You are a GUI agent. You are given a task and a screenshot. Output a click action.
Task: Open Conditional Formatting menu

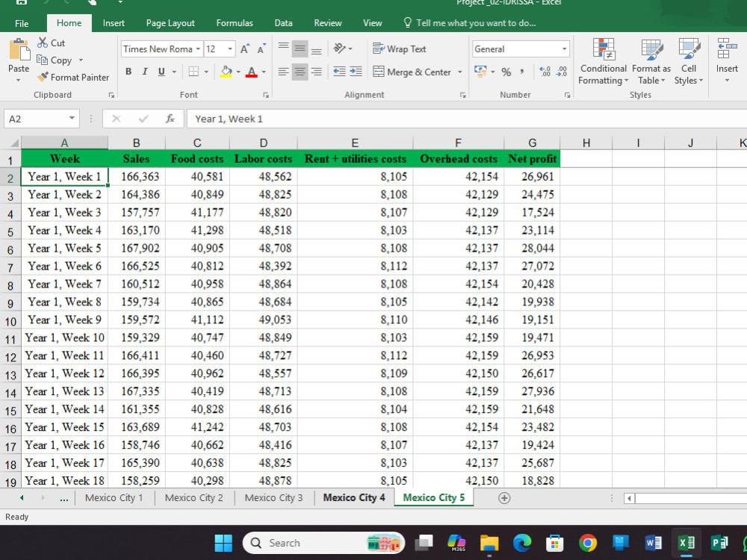click(x=603, y=62)
